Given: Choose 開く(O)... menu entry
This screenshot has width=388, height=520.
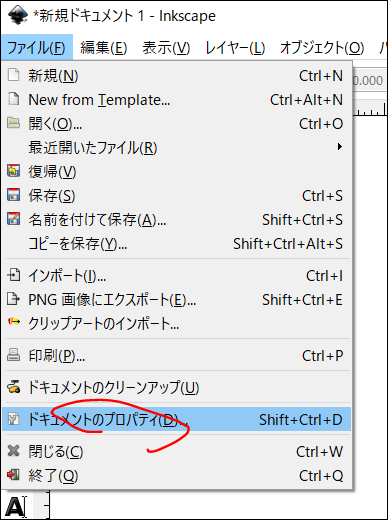Looking at the screenshot, I should click(177, 124).
